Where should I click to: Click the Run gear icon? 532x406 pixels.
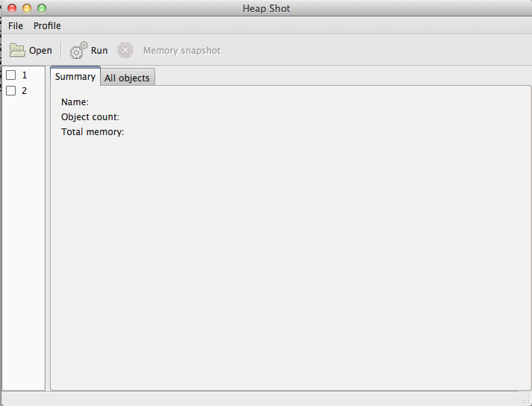78,51
